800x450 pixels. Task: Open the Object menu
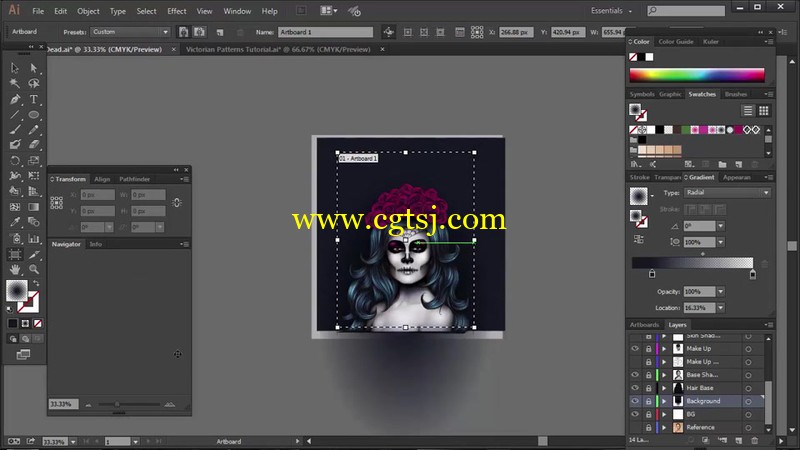(x=88, y=11)
